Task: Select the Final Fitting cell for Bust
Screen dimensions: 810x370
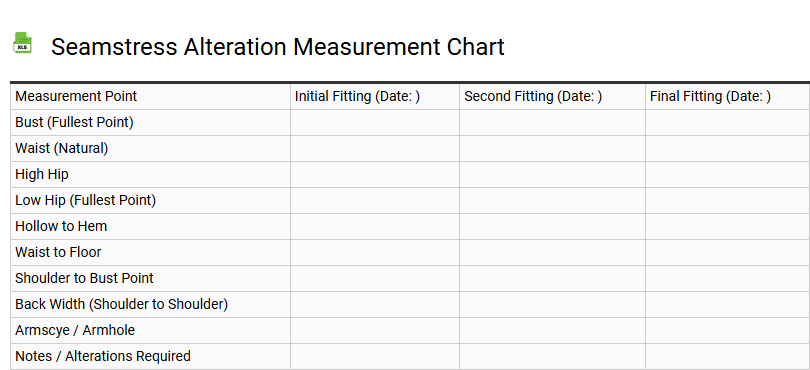Action: pyautogui.click(x=727, y=122)
